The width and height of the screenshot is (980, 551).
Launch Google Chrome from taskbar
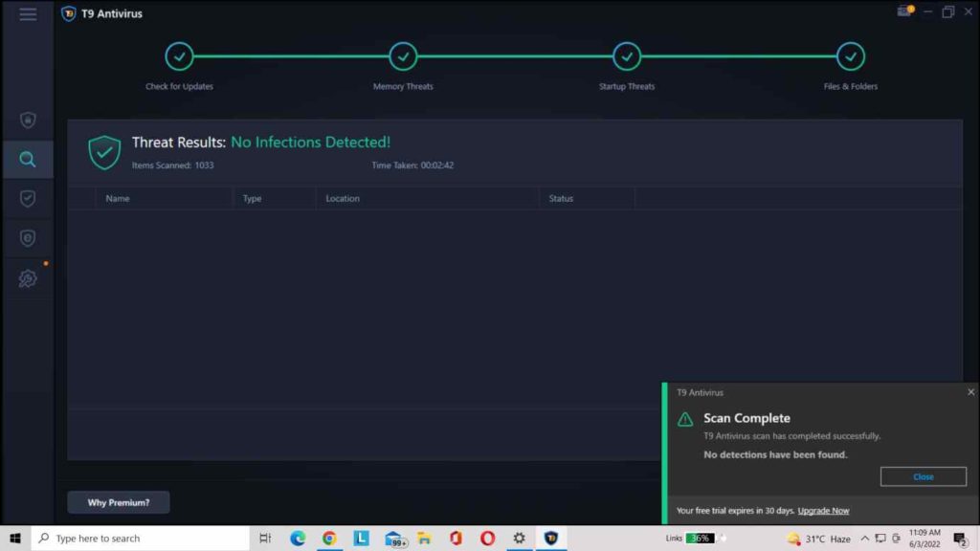point(329,538)
